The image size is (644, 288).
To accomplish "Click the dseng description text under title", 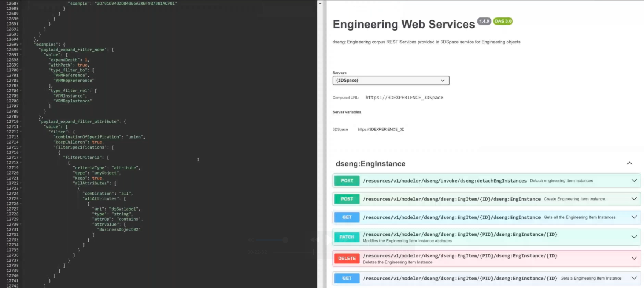I will click(x=426, y=42).
